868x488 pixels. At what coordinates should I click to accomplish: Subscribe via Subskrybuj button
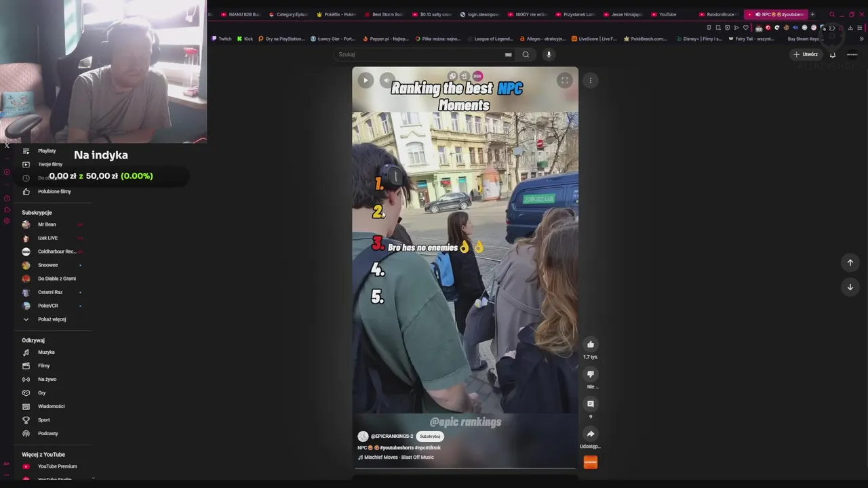tap(430, 436)
